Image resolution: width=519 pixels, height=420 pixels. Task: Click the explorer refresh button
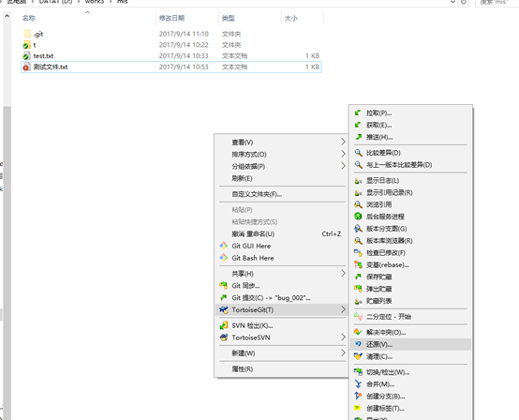(464, 2)
